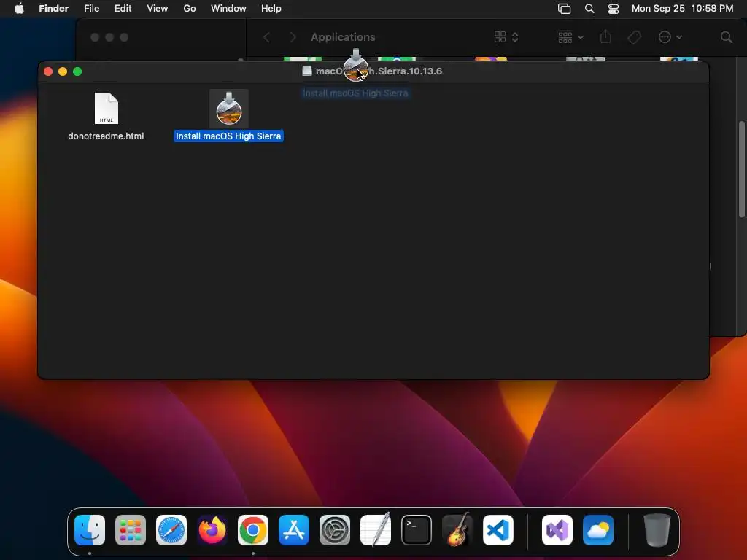Image resolution: width=747 pixels, height=560 pixels.
Task: Open Visual Studio from the Dock
Action: 557,530
